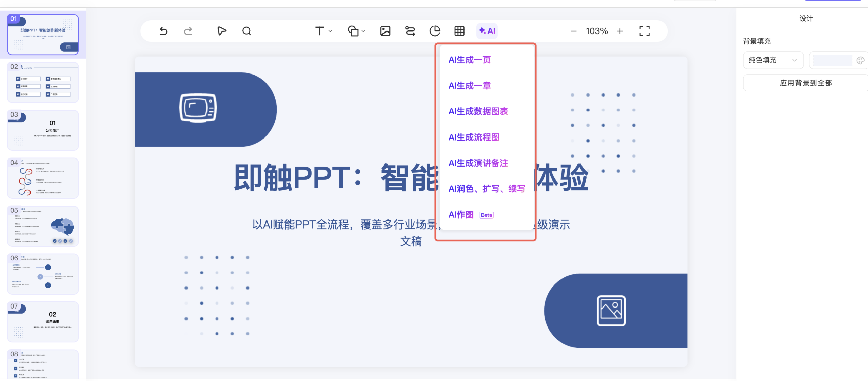Choose AI生成一页 from menu

(x=469, y=60)
